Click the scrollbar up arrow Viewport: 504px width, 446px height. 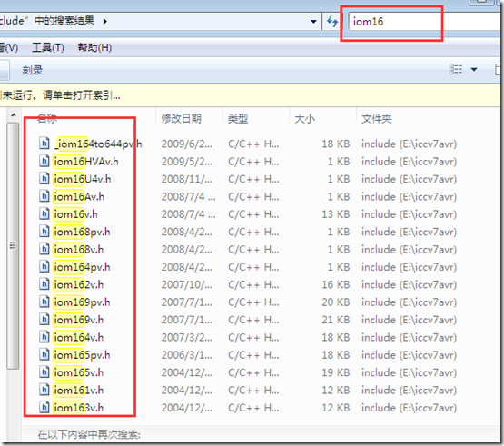(14, 114)
